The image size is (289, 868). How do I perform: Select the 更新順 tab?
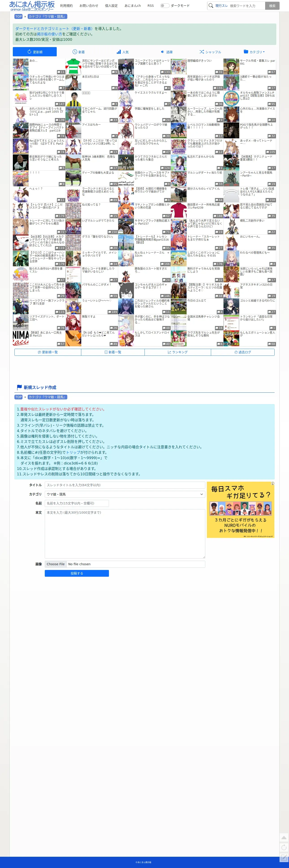[x=35, y=52]
